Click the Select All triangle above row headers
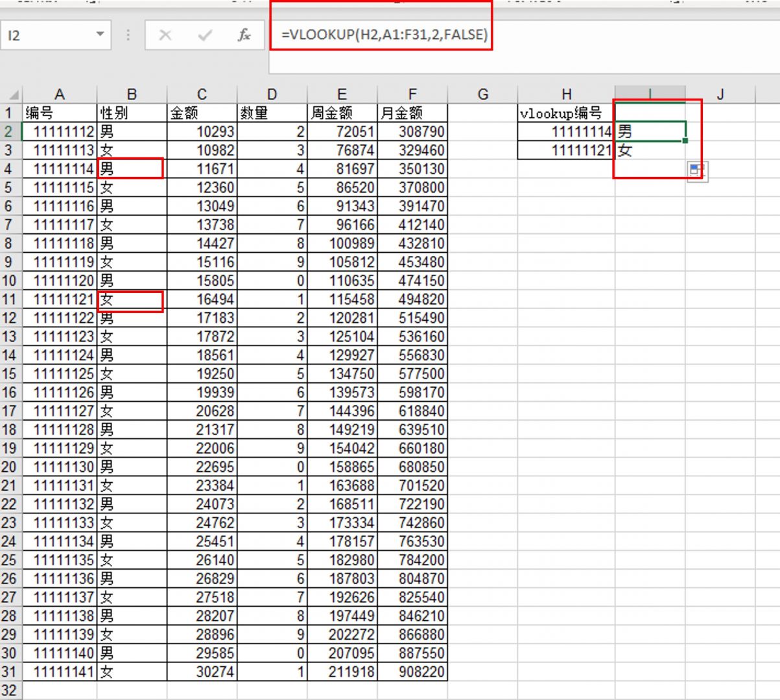 14,93
